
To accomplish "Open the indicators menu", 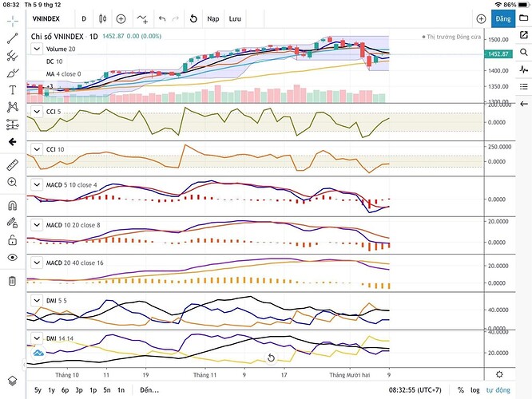I will 142,18.
